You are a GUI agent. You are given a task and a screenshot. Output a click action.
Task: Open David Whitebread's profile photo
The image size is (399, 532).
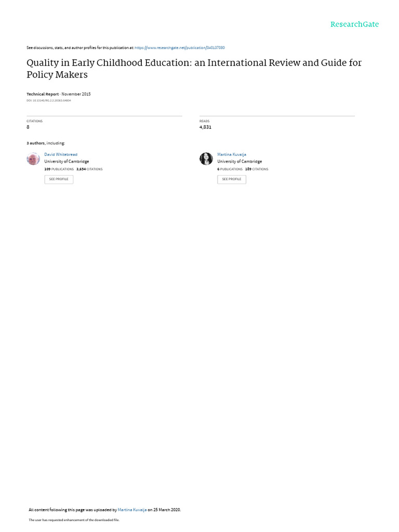33,159
